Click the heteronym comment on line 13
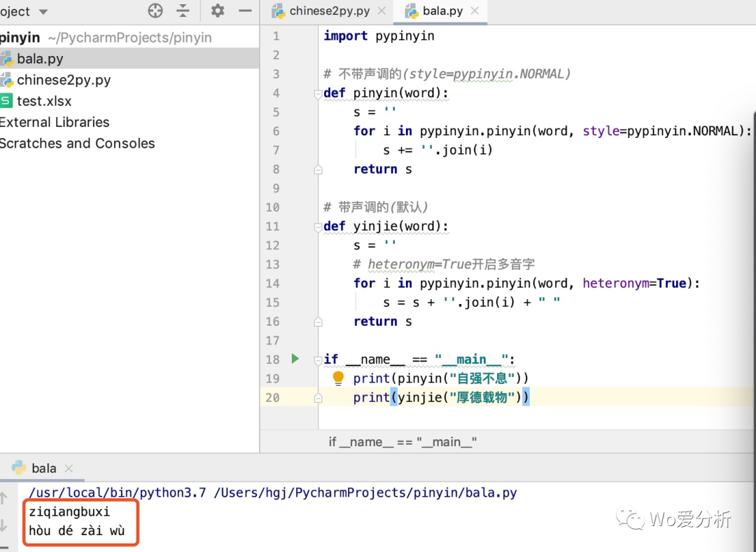Image resolution: width=756 pixels, height=552 pixels. 444,264
